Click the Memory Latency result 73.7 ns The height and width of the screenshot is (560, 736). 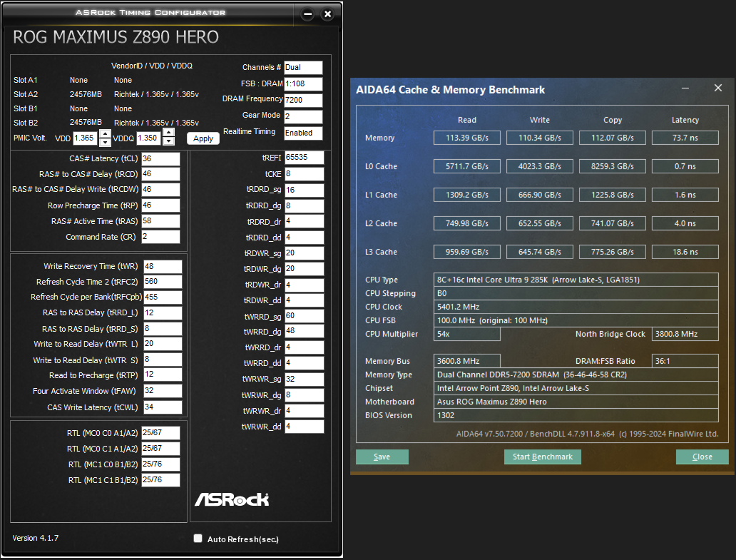(x=685, y=138)
